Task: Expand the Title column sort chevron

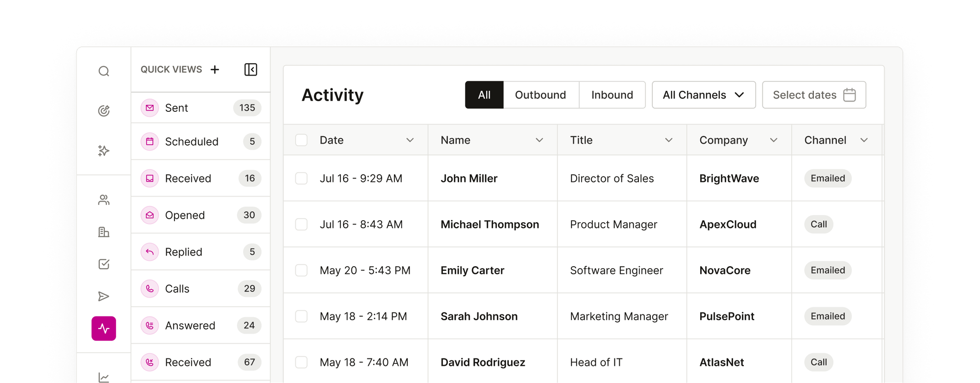Action: [x=669, y=140]
